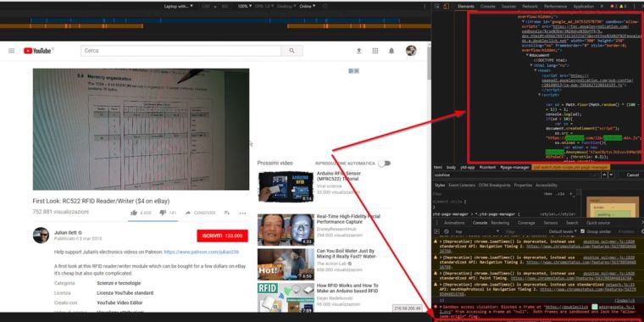Click the DevTools error count indicator

[614, 7]
